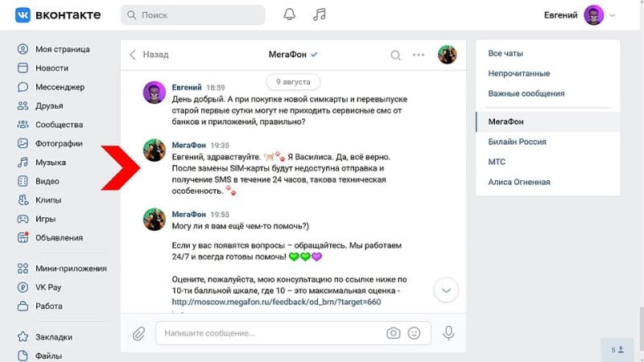The height and width of the screenshot is (362, 644).
Task: Focus the Поиск search field
Action: tap(192, 15)
